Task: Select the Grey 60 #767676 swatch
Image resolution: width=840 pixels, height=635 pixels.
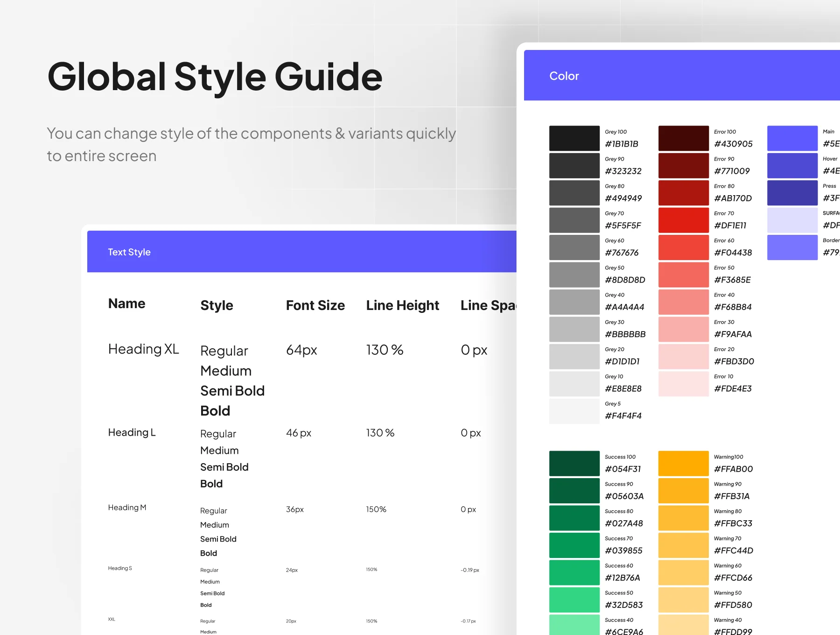Action: (574, 247)
